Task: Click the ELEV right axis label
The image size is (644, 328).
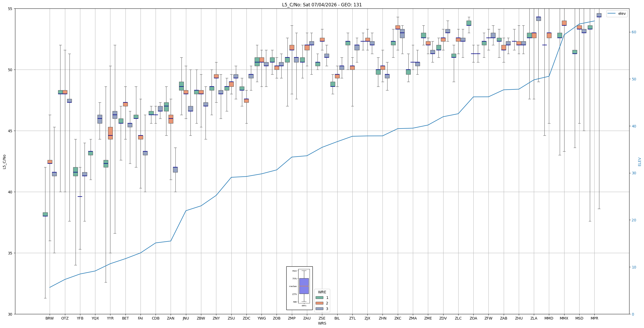Action: click(x=640, y=162)
